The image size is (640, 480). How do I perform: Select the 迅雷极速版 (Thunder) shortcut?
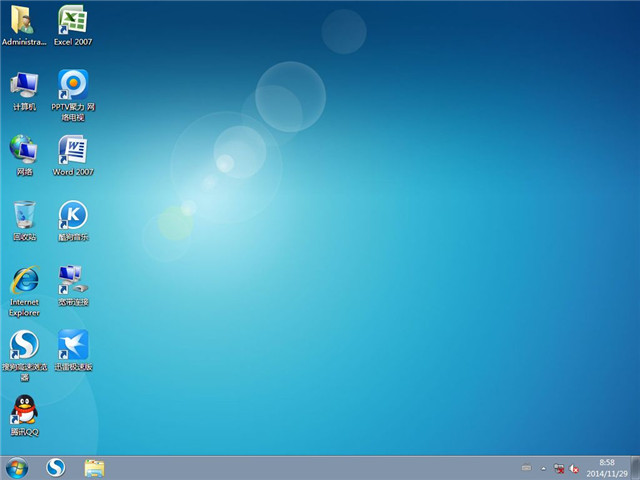(73, 350)
